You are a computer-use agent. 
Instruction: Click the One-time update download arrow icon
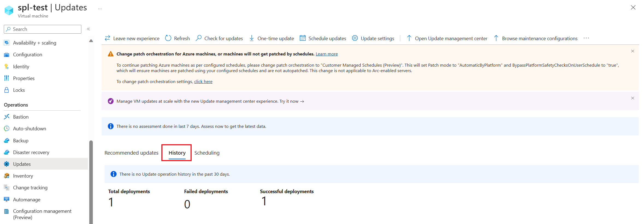coord(252,38)
